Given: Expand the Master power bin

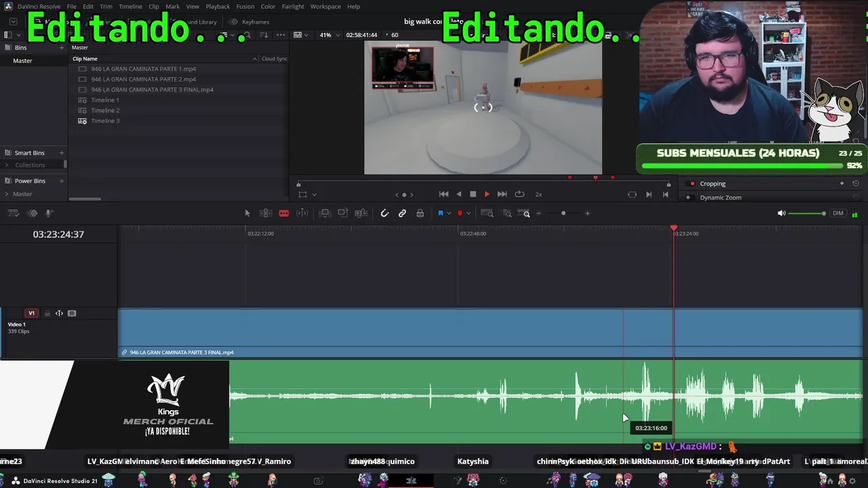Looking at the screenshot, I should click(7, 195).
